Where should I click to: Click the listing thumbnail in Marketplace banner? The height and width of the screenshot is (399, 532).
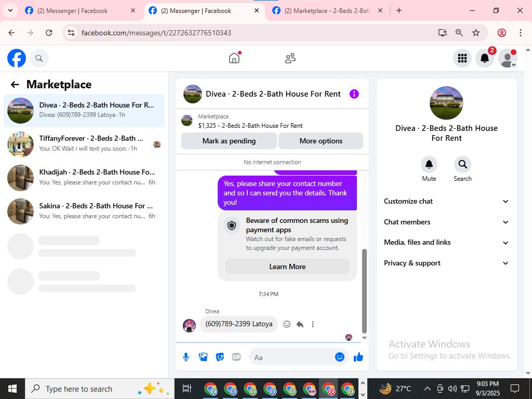coord(187,121)
